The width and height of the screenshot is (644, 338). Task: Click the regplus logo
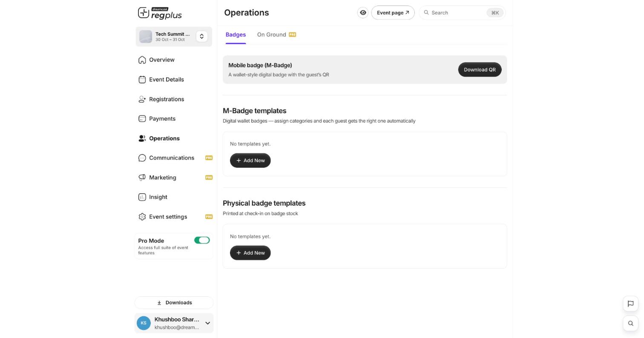point(160,13)
